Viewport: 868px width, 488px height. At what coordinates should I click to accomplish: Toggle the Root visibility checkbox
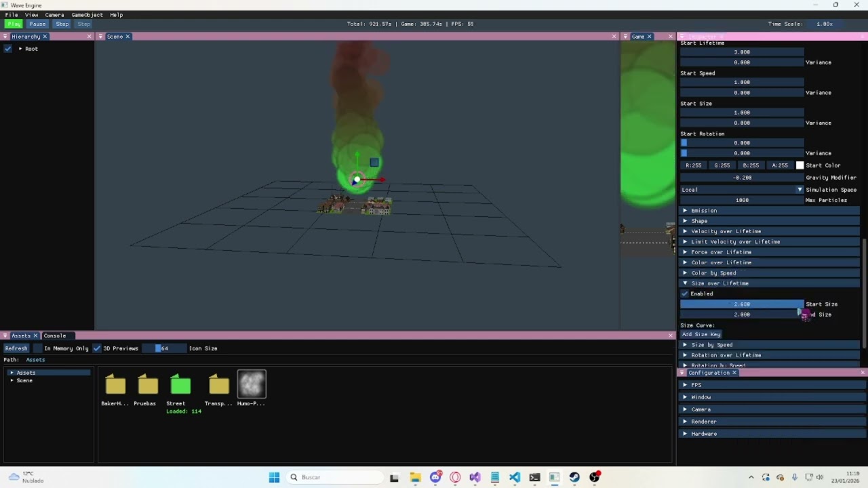tap(7, 49)
